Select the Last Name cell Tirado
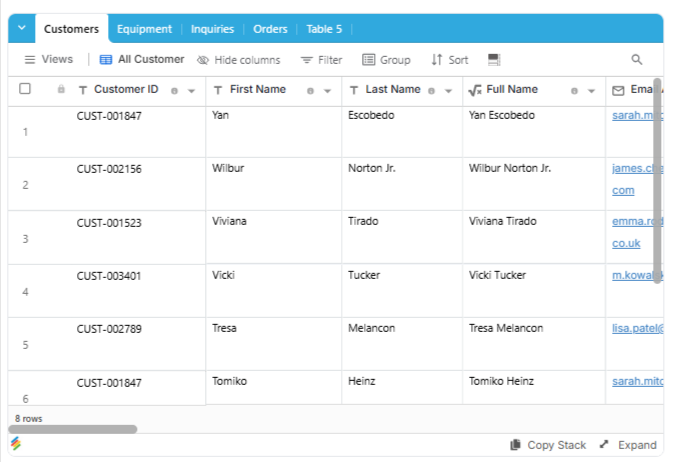The height and width of the screenshot is (462, 676). (x=402, y=237)
